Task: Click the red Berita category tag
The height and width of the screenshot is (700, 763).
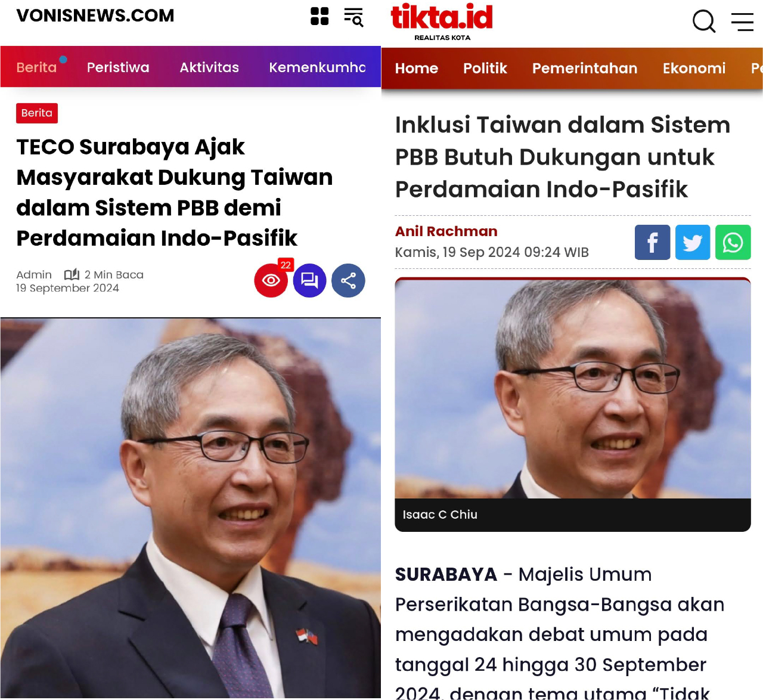Action: (x=37, y=113)
